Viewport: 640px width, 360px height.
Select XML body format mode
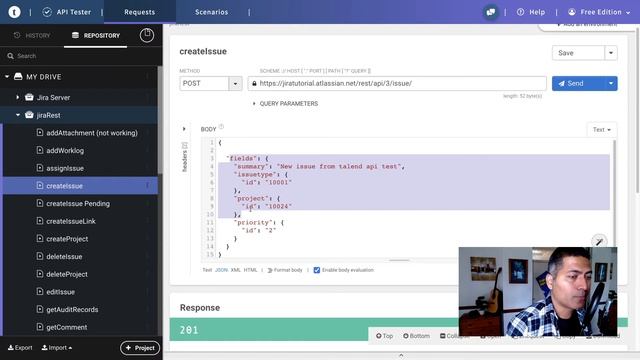click(x=236, y=270)
